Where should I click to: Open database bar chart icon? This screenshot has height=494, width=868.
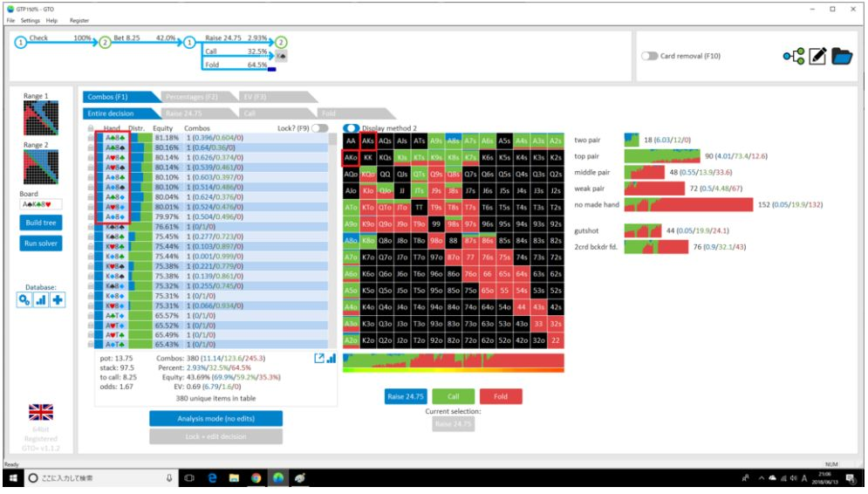tap(41, 300)
